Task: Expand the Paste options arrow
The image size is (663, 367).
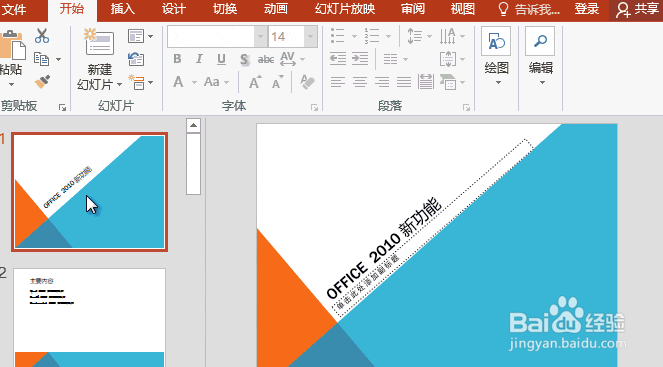Action: pos(11,85)
